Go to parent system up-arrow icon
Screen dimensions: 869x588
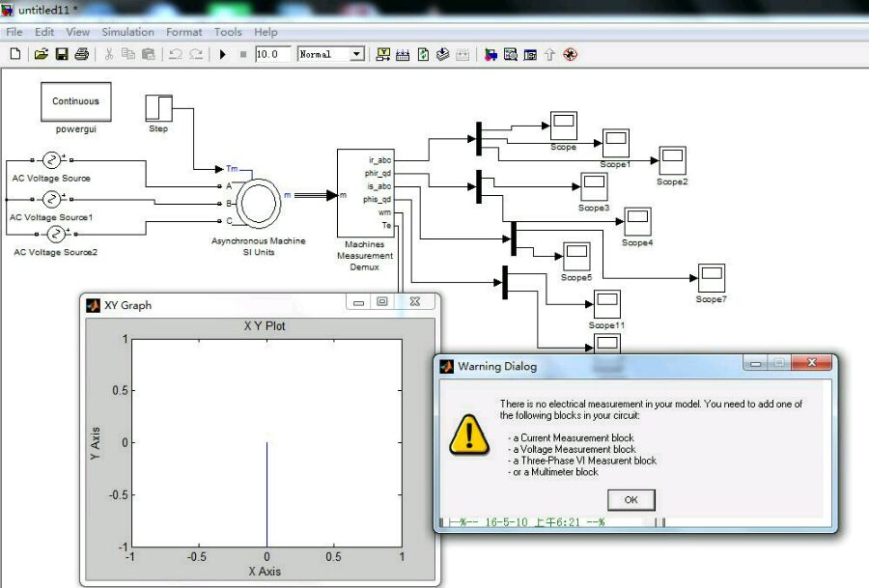pos(549,54)
